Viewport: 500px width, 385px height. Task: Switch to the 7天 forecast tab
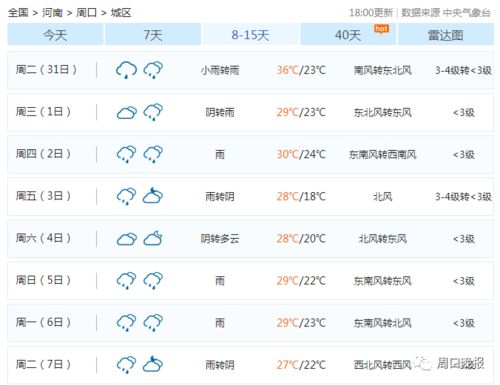point(153,34)
